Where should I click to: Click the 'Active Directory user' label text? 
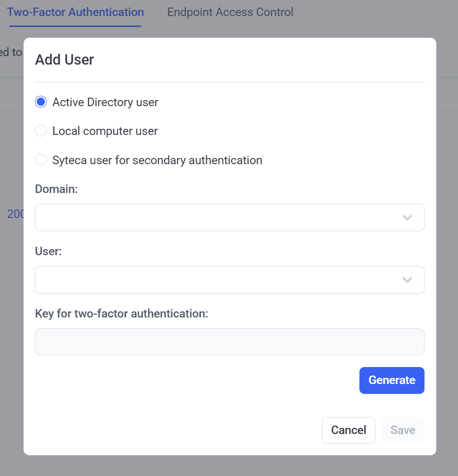point(105,102)
